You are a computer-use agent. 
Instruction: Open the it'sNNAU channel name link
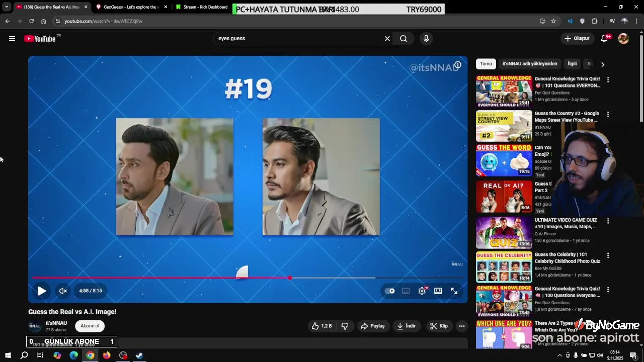(x=56, y=323)
